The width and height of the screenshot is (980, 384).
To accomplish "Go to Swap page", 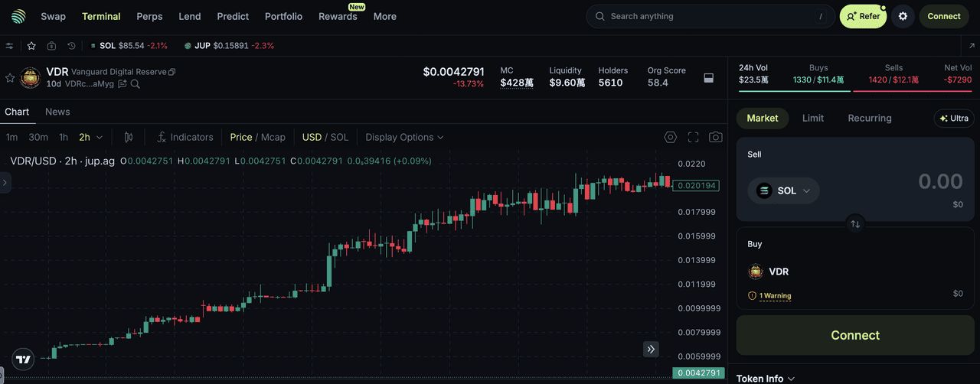I will click(53, 16).
